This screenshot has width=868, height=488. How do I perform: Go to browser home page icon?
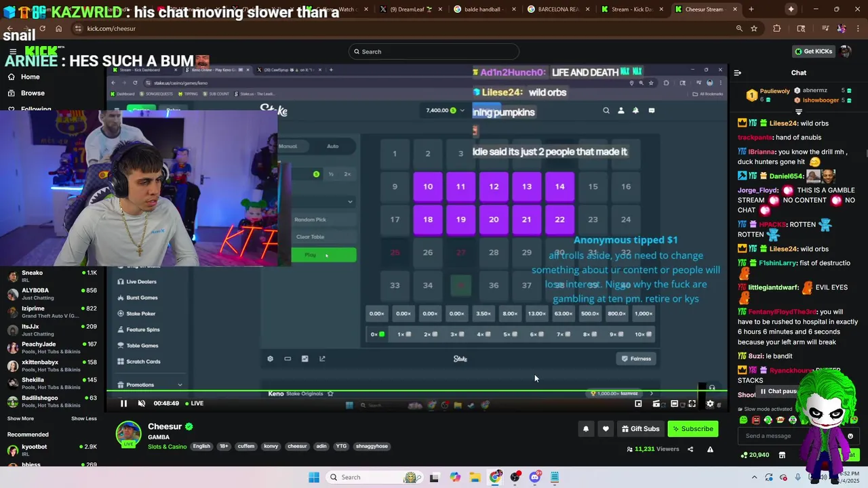point(58,28)
